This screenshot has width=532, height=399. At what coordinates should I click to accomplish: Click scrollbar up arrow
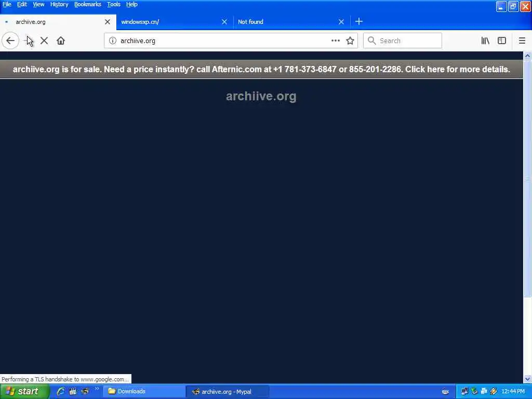[x=527, y=56]
